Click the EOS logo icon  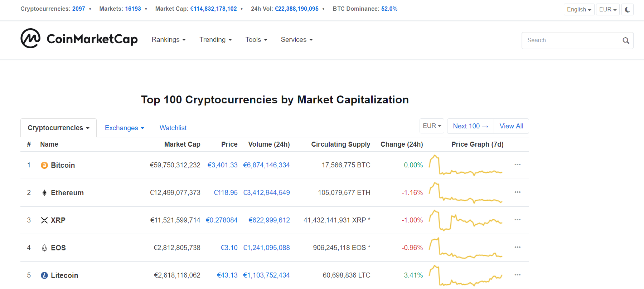tap(44, 248)
